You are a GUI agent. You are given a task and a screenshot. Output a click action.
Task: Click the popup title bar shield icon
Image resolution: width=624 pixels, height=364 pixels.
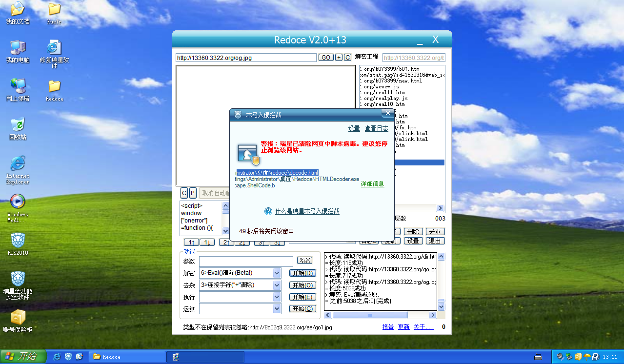click(238, 115)
